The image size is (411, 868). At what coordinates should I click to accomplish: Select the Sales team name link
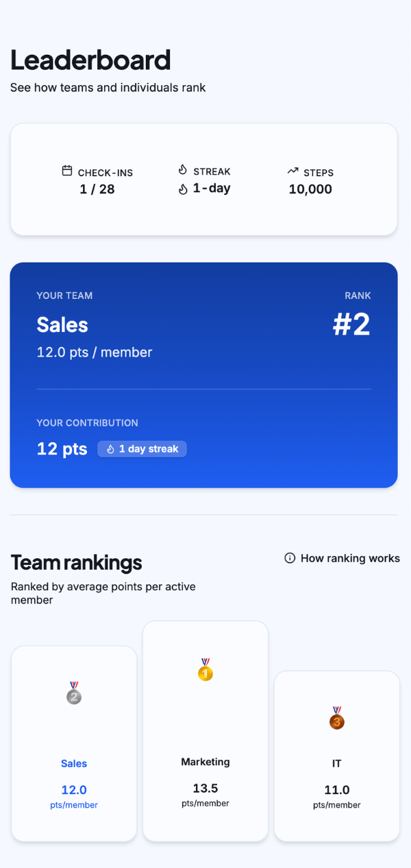tap(73, 763)
